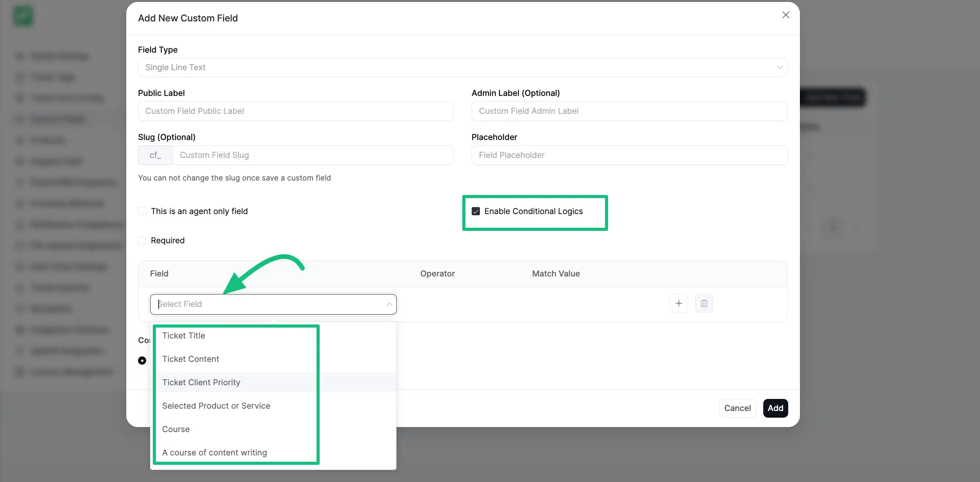Pick "Selected Product or Service" option
980x482 pixels.
coord(216,406)
